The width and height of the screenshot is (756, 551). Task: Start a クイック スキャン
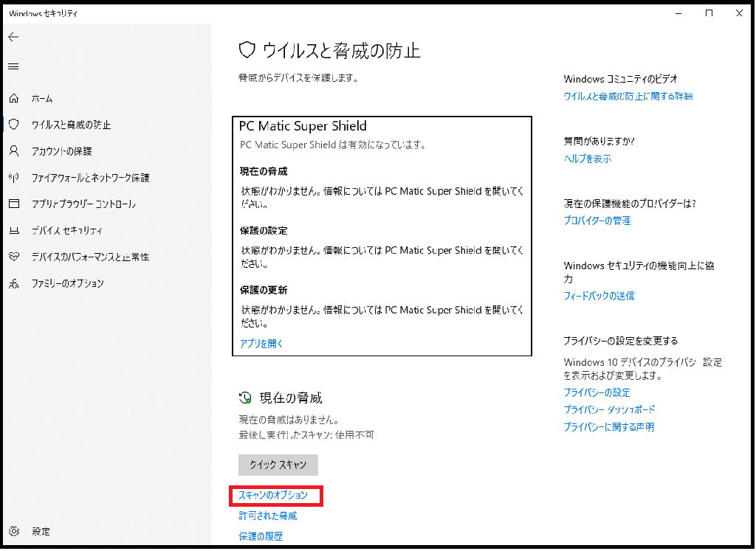click(278, 465)
